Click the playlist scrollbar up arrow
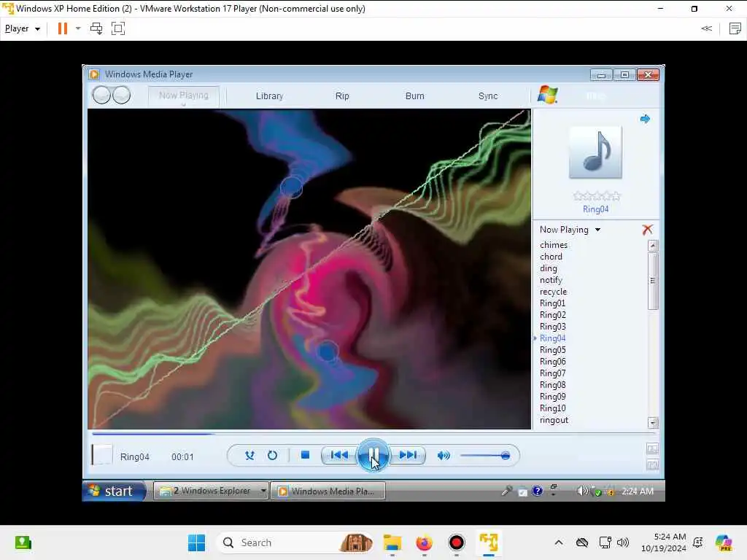 click(653, 246)
